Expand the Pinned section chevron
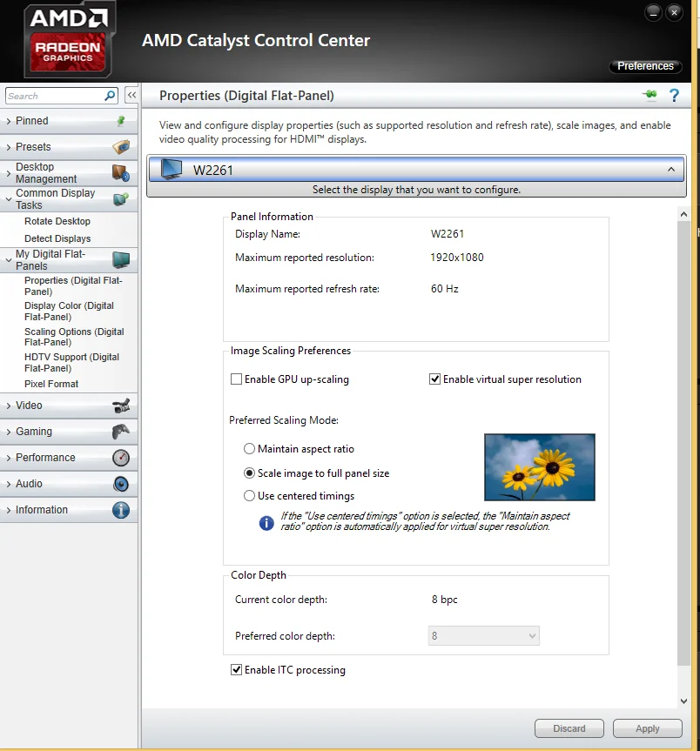Image resolution: width=700 pixels, height=751 pixels. tap(9, 121)
